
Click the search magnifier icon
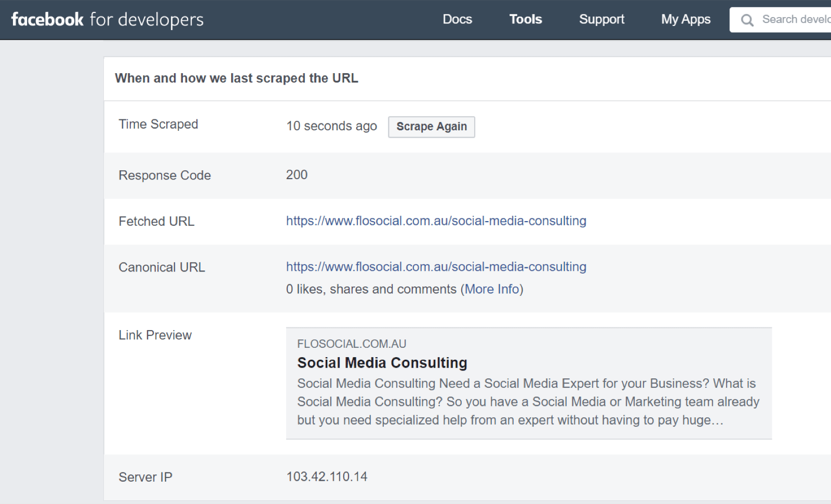point(747,20)
